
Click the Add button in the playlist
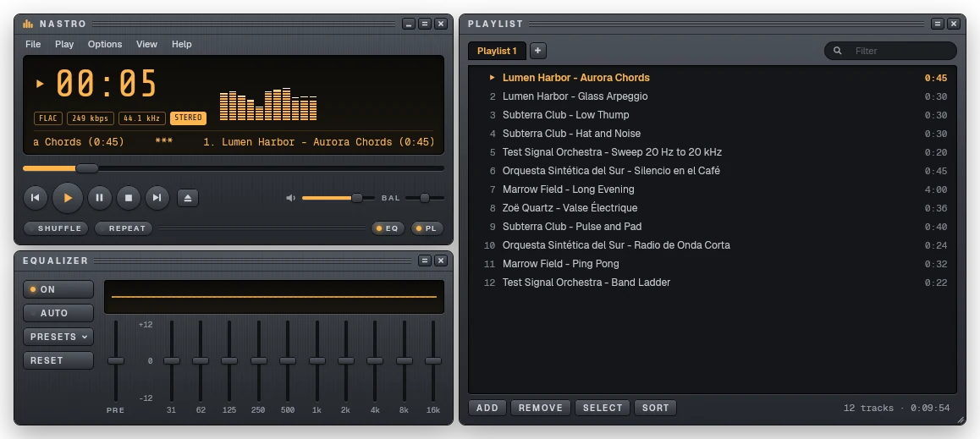point(487,408)
